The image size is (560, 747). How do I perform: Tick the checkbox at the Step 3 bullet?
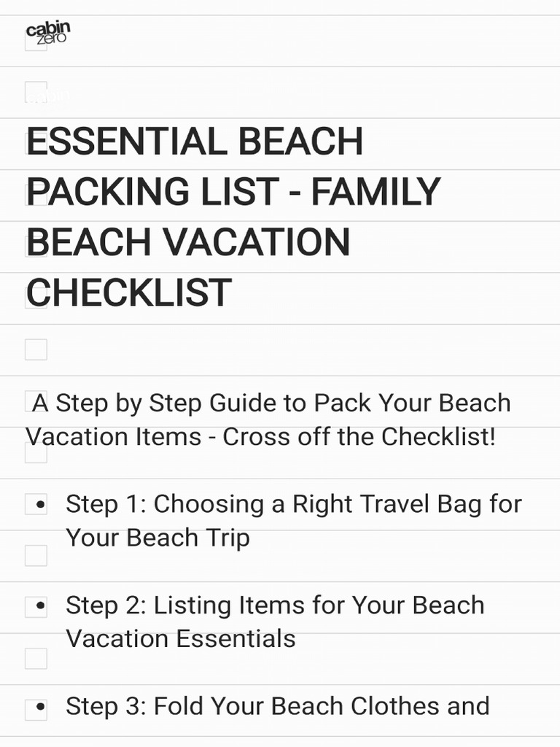tap(36, 710)
